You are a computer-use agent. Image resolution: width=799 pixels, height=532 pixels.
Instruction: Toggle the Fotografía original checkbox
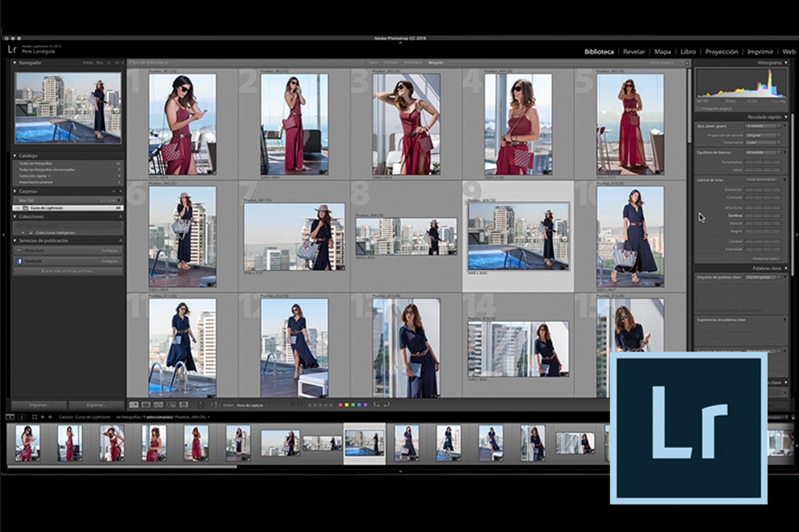pos(699,108)
